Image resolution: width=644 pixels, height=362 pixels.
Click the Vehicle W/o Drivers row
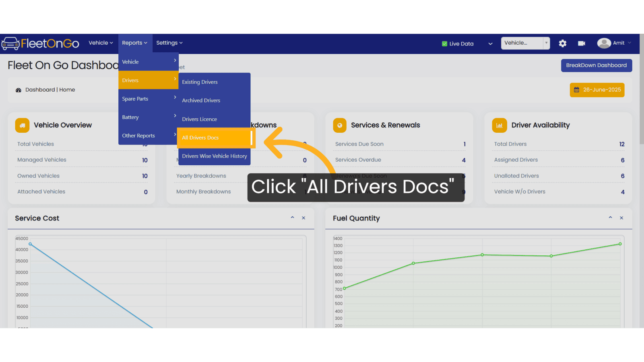coord(559,192)
